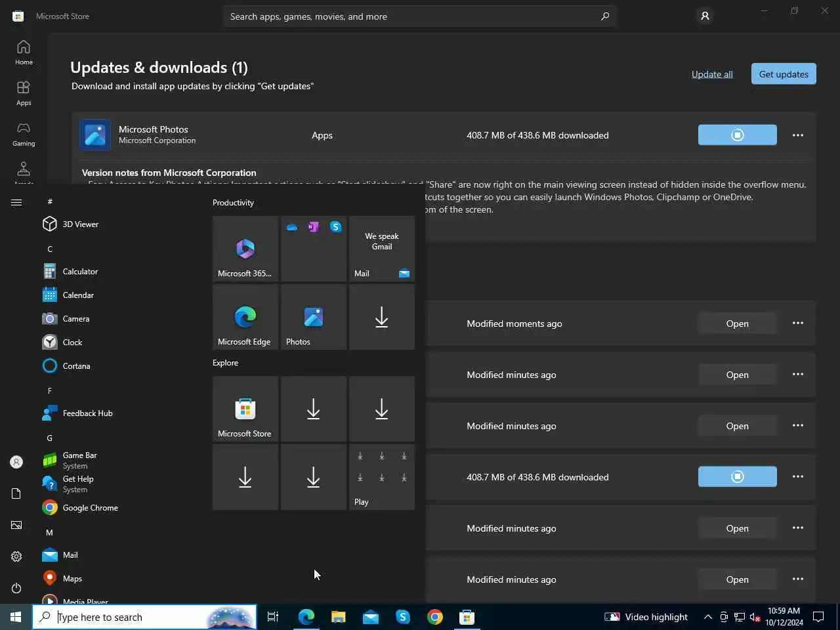The width and height of the screenshot is (840, 630).
Task: Open the Power options in Start
Action: [x=16, y=588]
